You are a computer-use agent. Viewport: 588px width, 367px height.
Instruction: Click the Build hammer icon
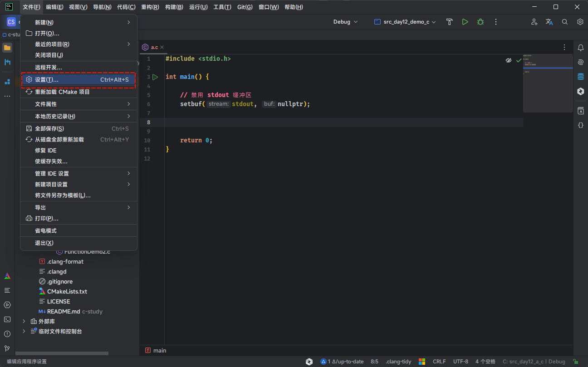pos(449,22)
